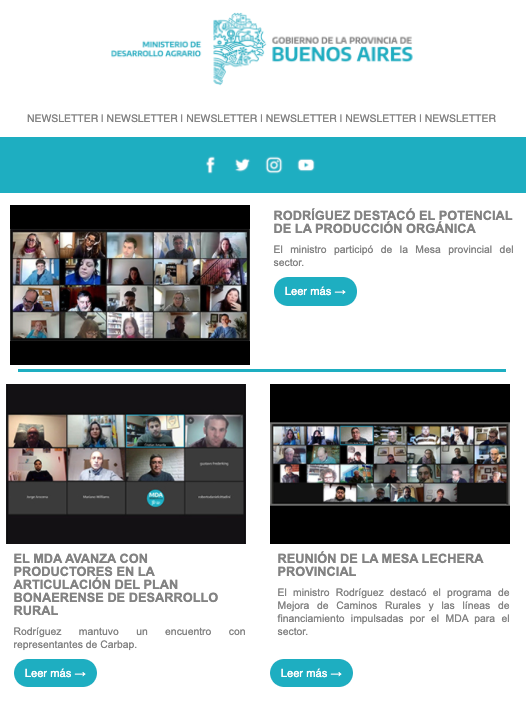Open the YouTube play icon

[x=306, y=165]
